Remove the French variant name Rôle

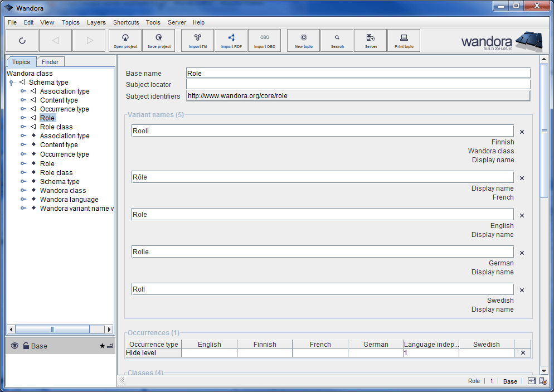(x=522, y=177)
